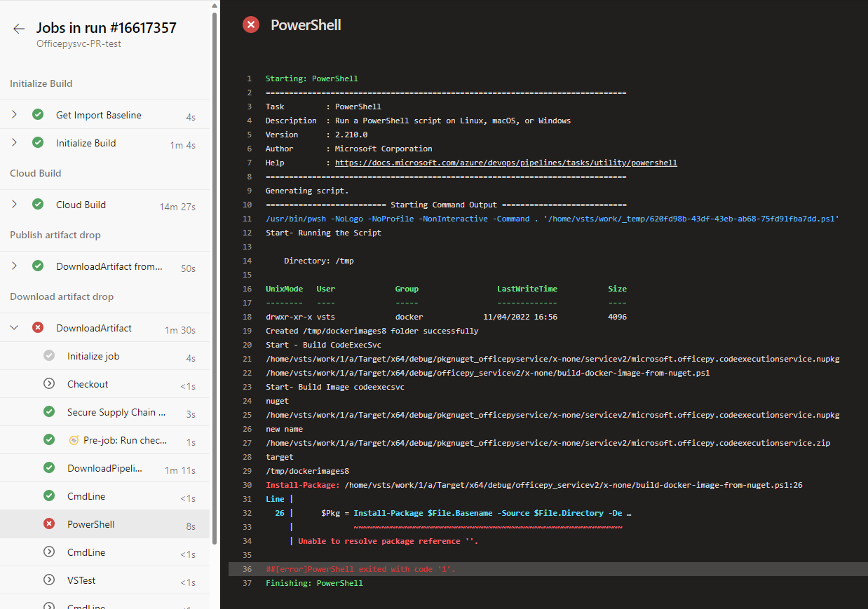The image size is (868, 609).
Task: Click the green success icon for DownloadArtifact from
Action: [38, 266]
